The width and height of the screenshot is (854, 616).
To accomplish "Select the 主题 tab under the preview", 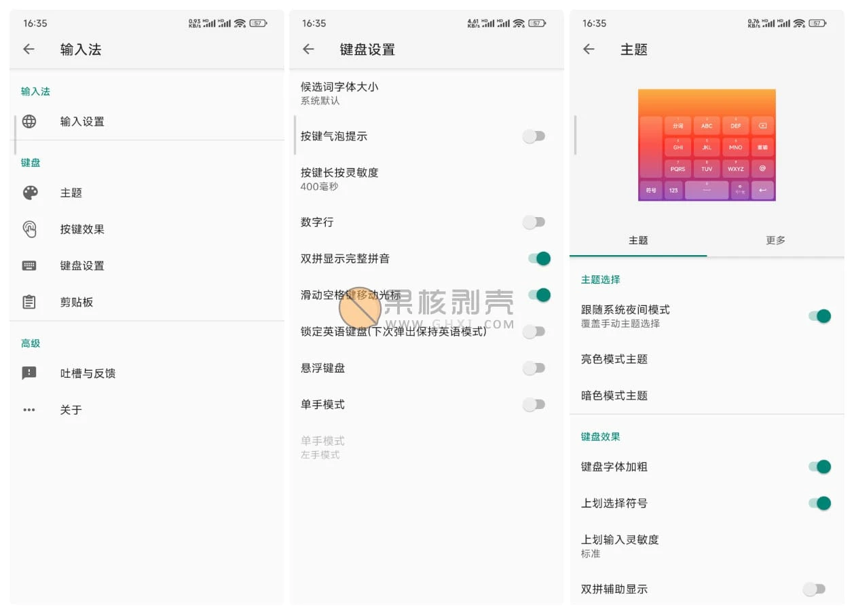I will (638, 240).
